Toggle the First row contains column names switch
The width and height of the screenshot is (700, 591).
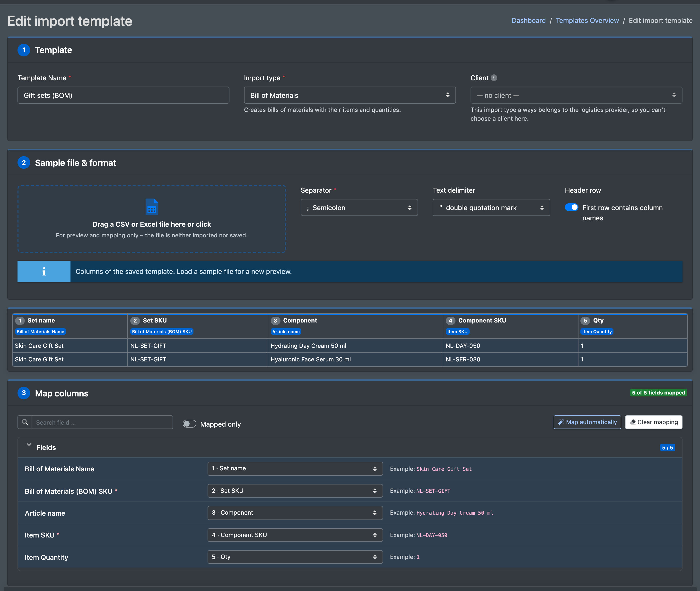coord(571,207)
